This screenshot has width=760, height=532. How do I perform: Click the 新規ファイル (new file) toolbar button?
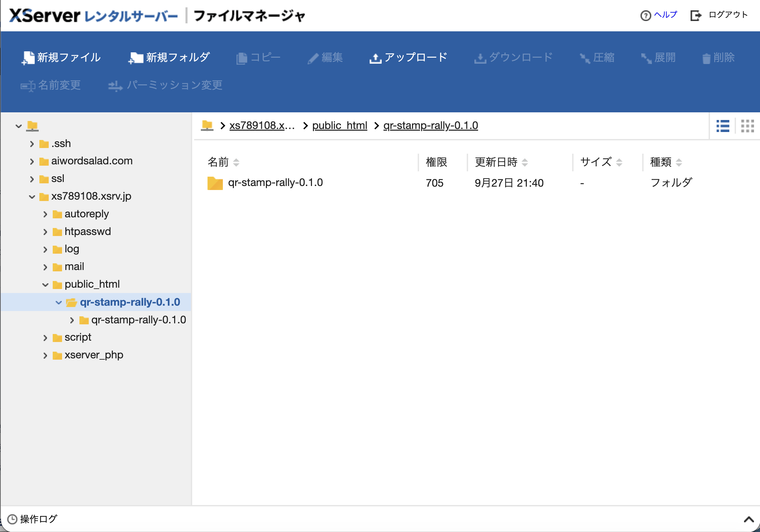[61, 58]
